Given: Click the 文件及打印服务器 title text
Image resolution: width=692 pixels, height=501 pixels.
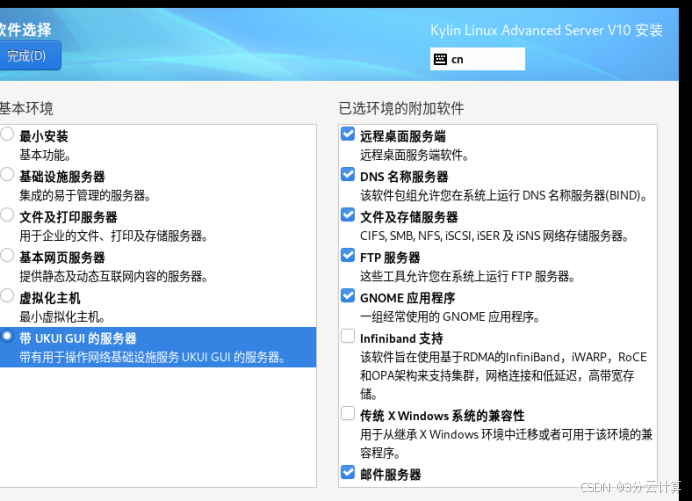Looking at the screenshot, I should tap(68, 217).
